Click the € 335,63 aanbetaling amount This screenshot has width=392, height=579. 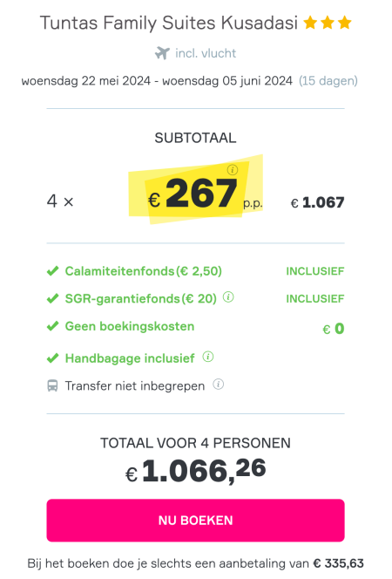339,563
